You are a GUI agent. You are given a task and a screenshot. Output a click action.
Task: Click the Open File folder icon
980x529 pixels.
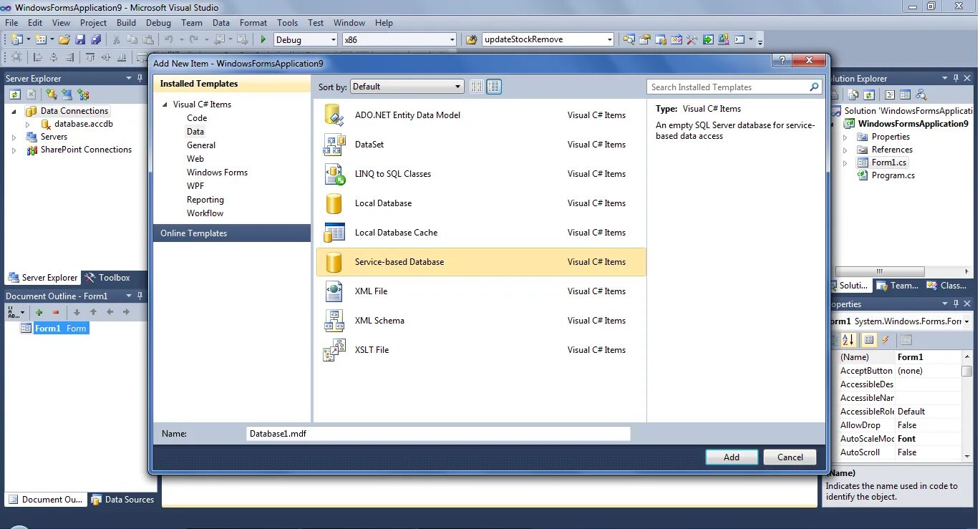tap(64, 40)
